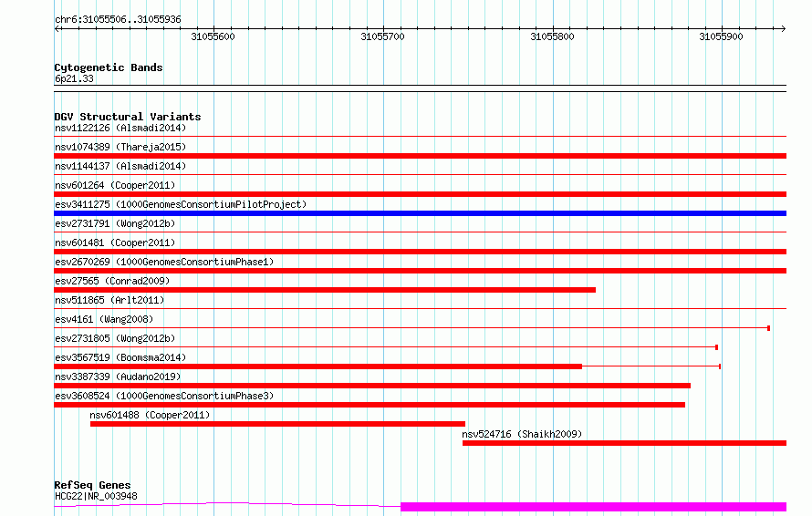Click the Cytogenetic Bands track title
The width and height of the screenshot is (812, 516).
point(109,67)
